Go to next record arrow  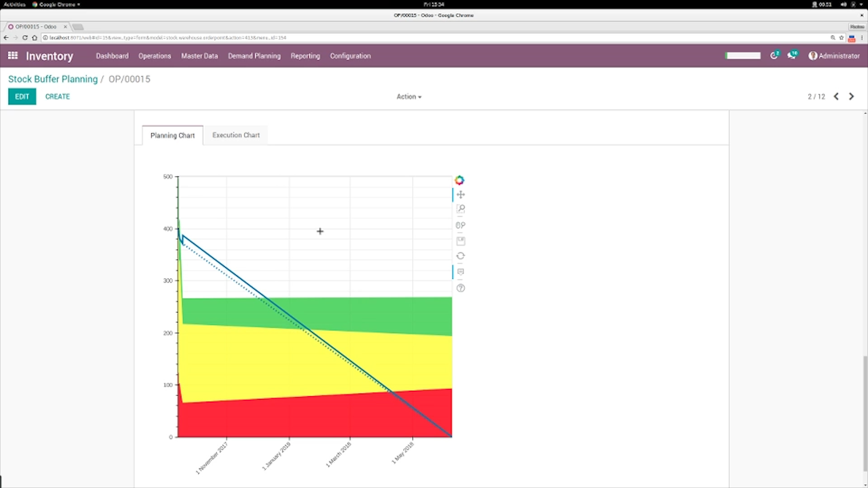point(851,96)
